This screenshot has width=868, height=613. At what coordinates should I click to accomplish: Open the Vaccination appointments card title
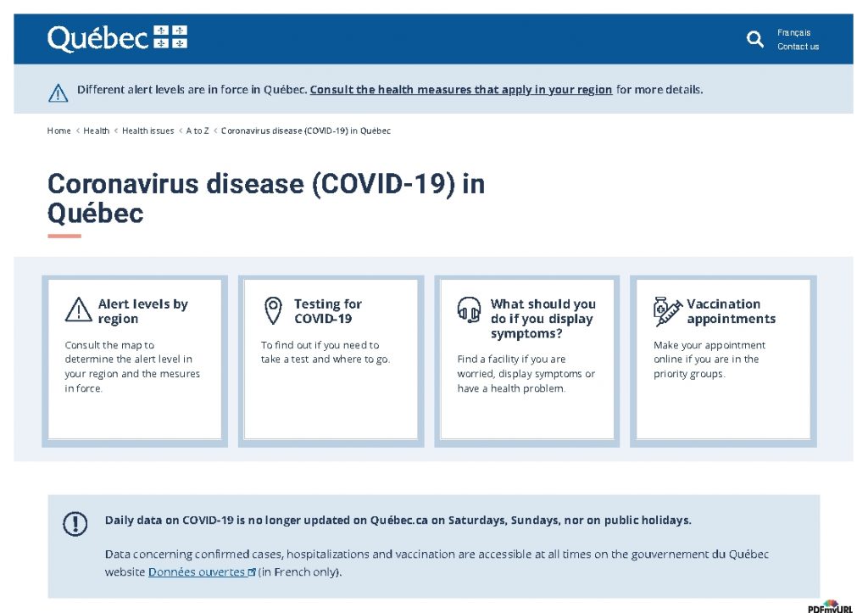pyautogui.click(x=731, y=311)
